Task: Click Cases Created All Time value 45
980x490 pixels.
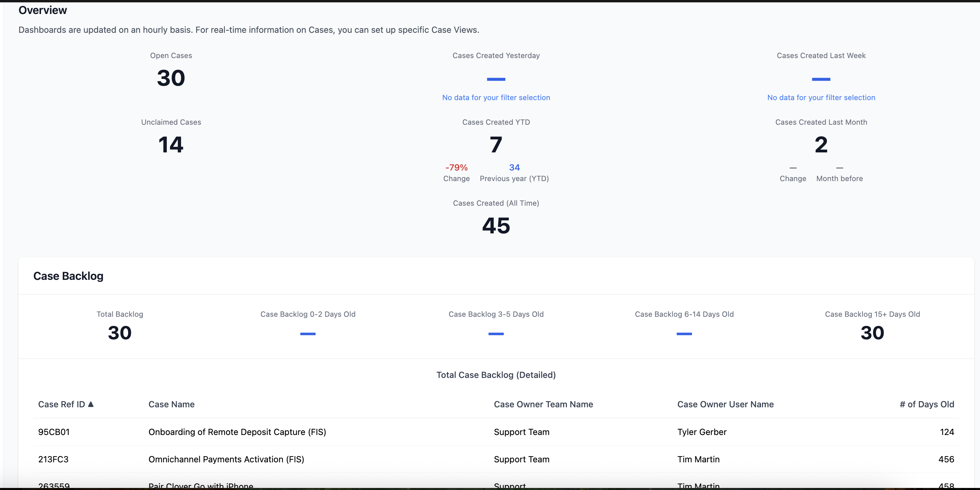Action: (x=496, y=226)
